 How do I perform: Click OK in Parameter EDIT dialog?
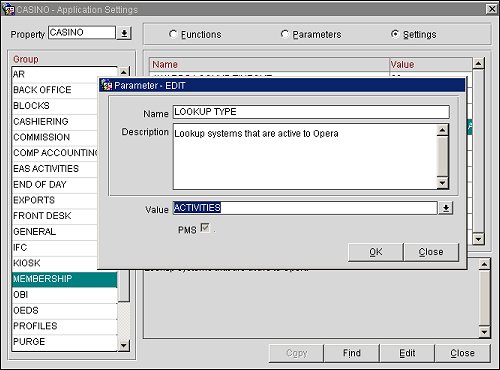point(376,252)
